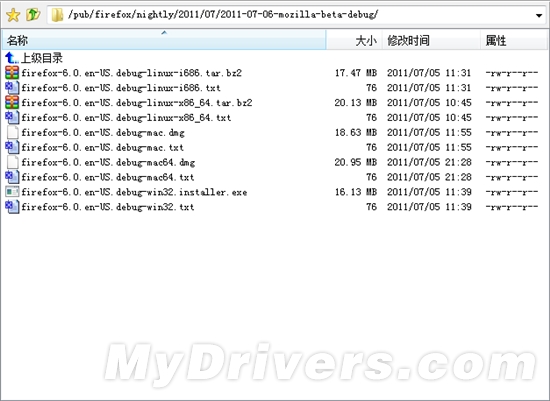Sort by the 大小 column header
The image size is (550, 401).
pyautogui.click(x=354, y=40)
